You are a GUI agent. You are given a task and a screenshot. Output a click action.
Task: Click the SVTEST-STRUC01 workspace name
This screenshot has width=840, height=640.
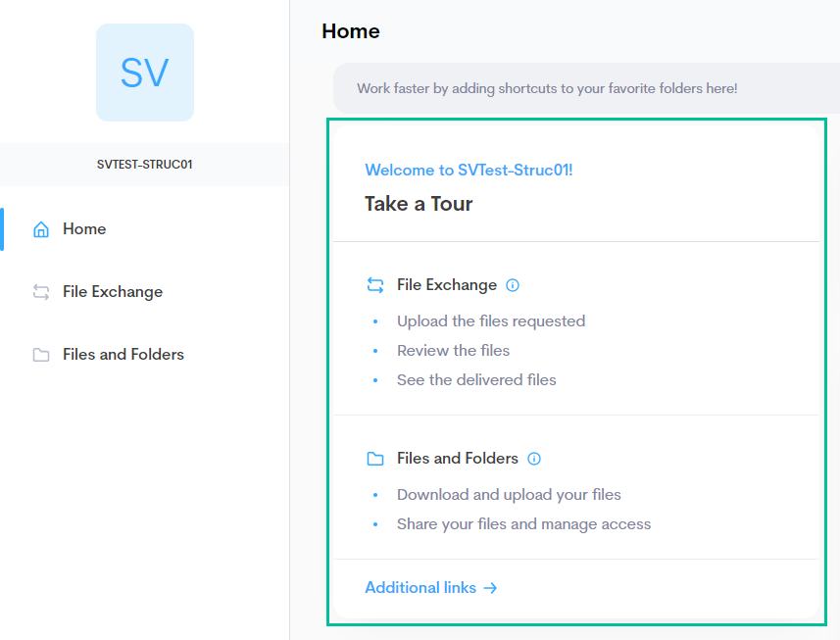click(145, 165)
